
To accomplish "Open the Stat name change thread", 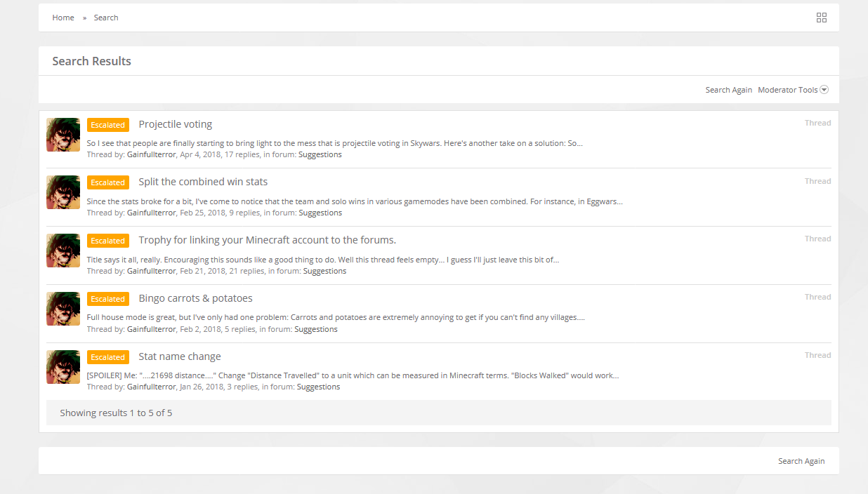I will [x=180, y=356].
